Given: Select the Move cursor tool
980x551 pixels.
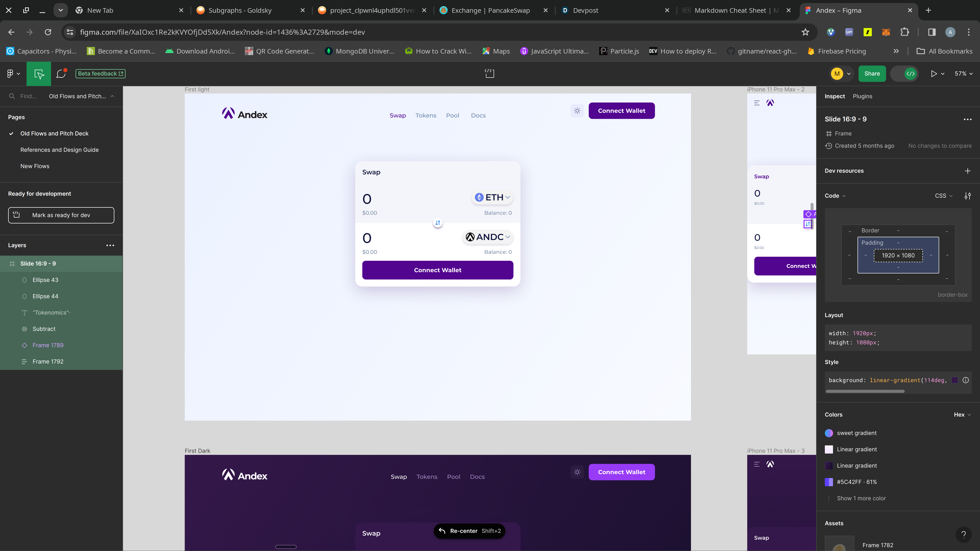Looking at the screenshot, I should (39, 74).
